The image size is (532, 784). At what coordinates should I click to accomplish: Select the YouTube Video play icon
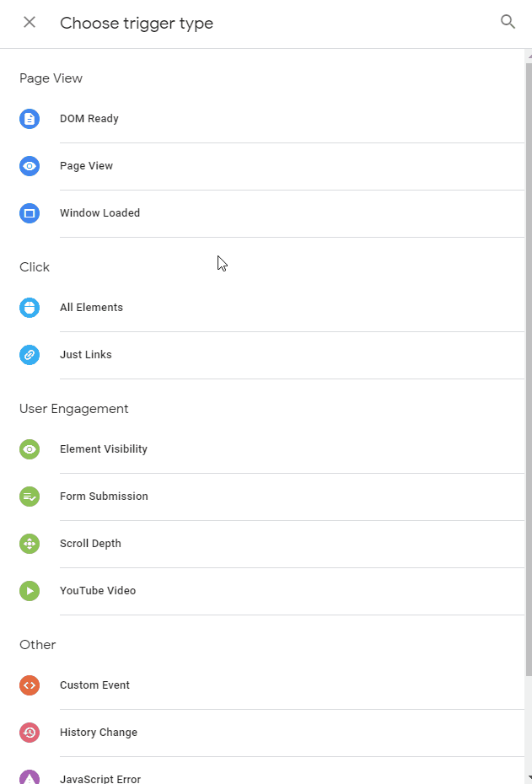pyautogui.click(x=30, y=591)
